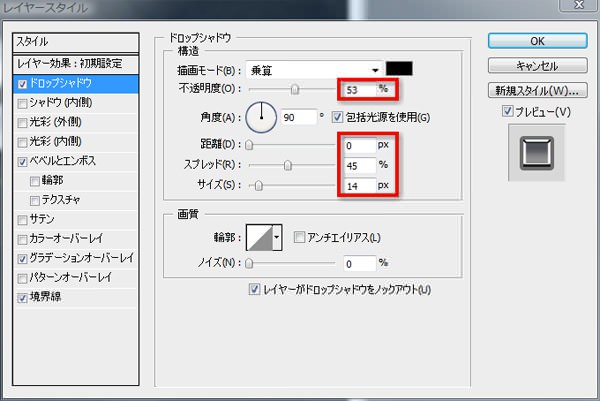600x401 pixels.
Task: Toggle レイヤーがドロップシャドウをノックアウト checkbox
Action: (254, 290)
